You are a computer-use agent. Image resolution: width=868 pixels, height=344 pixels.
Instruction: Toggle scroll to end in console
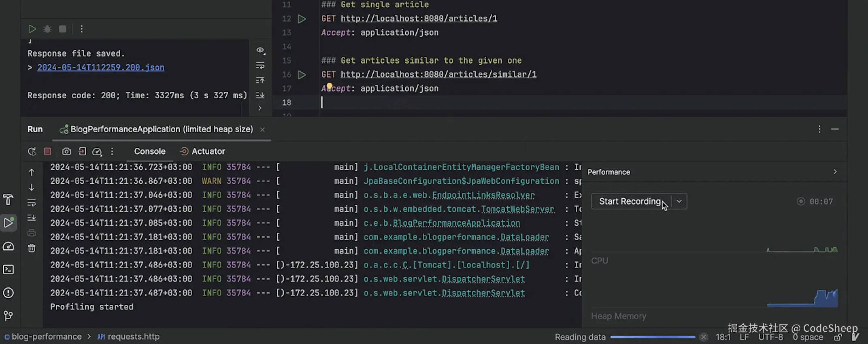pyautogui.click(x=32, y=218)
